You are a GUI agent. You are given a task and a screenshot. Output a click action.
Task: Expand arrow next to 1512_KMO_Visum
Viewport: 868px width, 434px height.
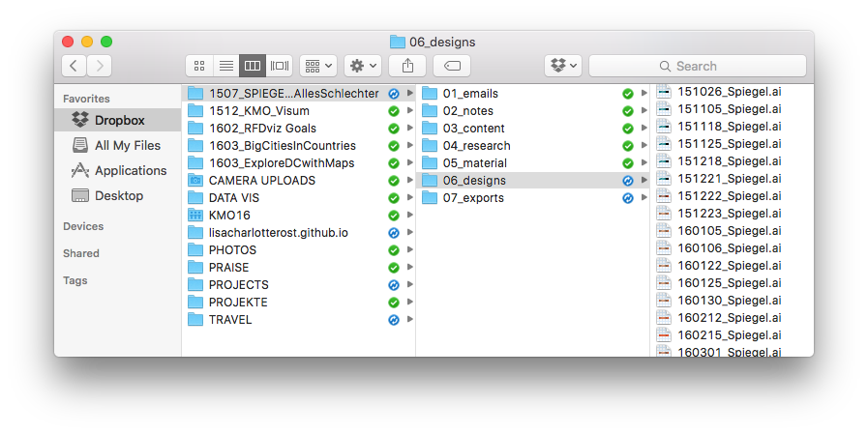tap(409, 110)
